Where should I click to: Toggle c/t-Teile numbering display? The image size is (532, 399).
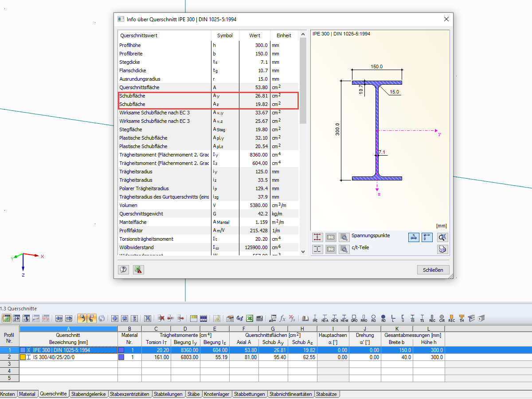330,249
